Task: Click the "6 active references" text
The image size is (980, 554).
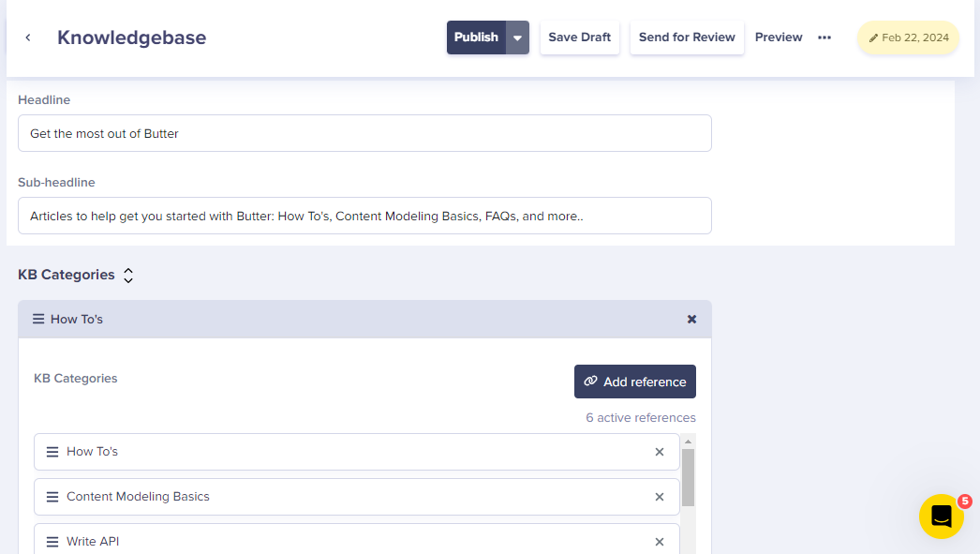Action: (641, 418)
